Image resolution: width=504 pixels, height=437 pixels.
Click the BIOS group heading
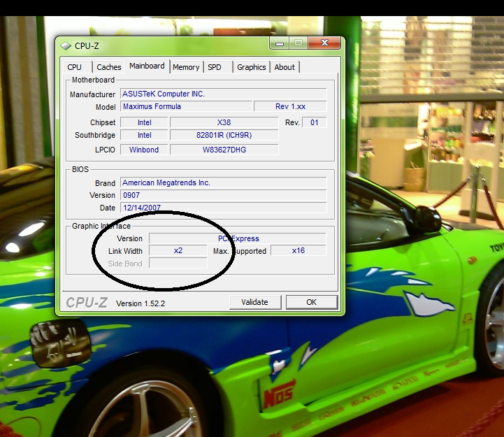pos(80,169)
